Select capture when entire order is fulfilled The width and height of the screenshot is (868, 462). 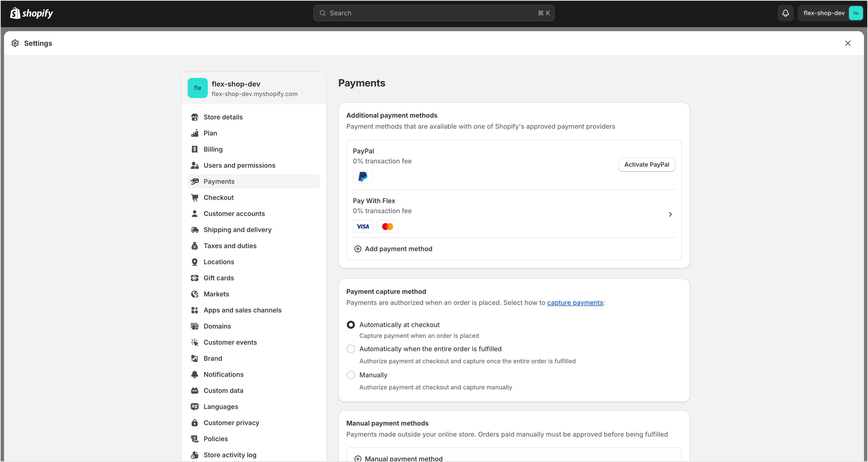(x=351, y=349)
